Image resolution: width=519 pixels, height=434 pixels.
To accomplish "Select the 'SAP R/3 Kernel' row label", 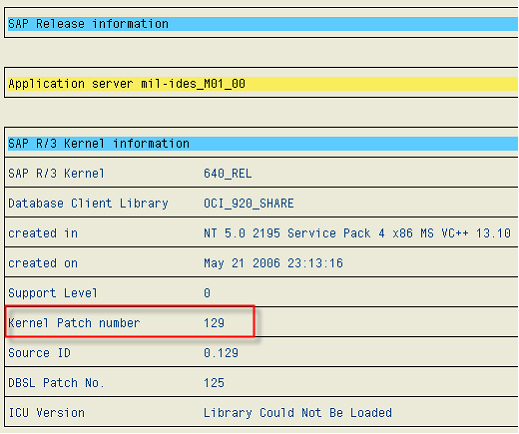I will tap(56, 173).
